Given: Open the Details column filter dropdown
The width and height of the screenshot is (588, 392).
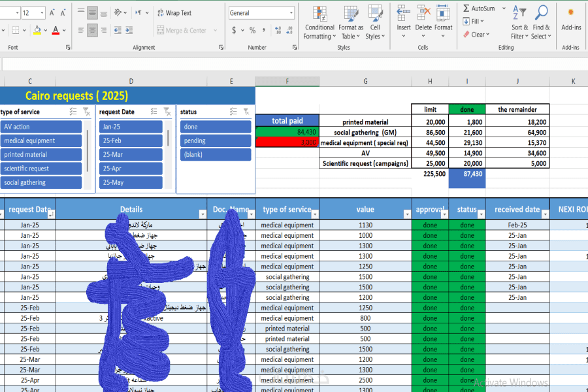Looking at the screenshot, I should coord(203,214).
